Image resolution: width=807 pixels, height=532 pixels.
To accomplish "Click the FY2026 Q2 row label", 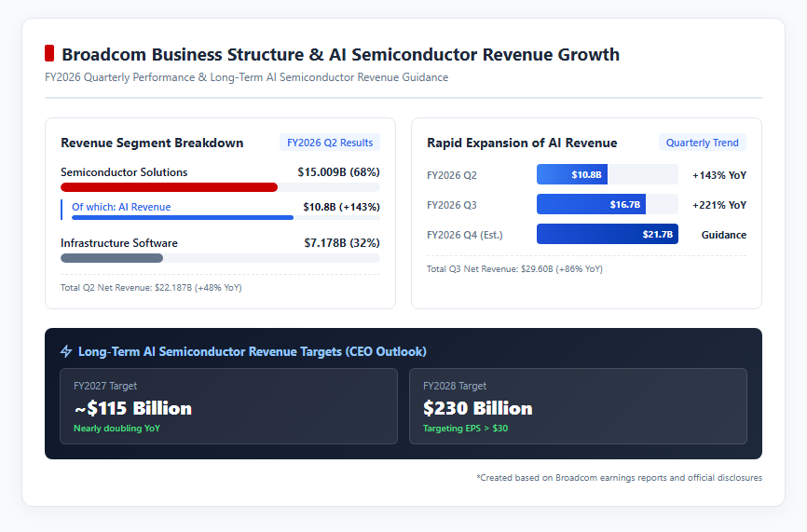I will pos(452,175).
